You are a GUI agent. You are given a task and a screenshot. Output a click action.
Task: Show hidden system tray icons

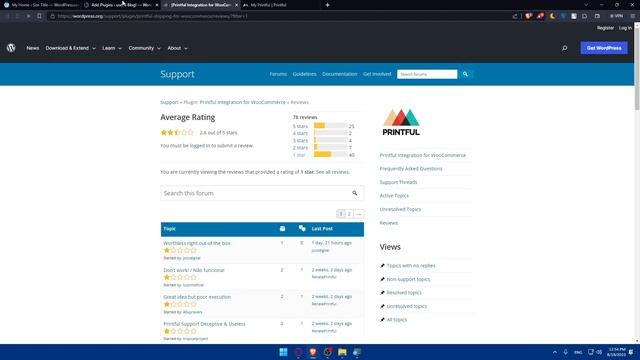coord(555,352)
